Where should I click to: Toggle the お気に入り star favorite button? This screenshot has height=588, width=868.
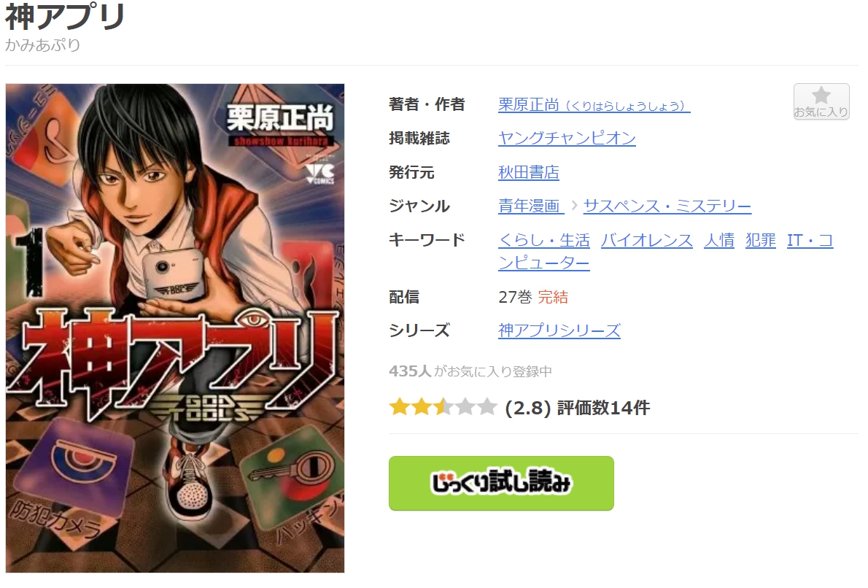(x=821, y=102)
